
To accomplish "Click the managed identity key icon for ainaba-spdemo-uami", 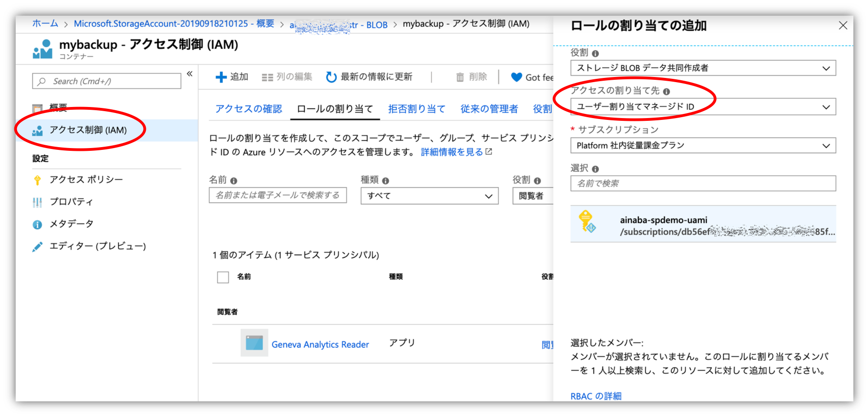I will (587, 221).
